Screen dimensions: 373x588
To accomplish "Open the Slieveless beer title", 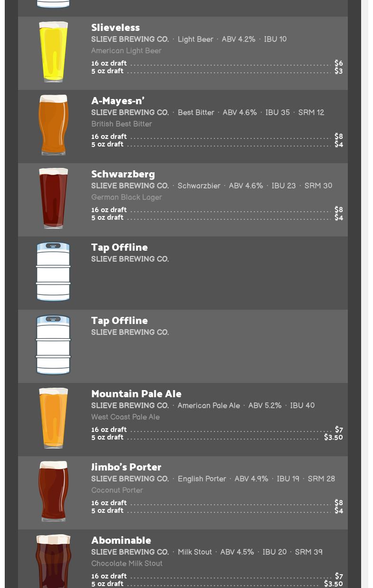I will pos(115,28).
